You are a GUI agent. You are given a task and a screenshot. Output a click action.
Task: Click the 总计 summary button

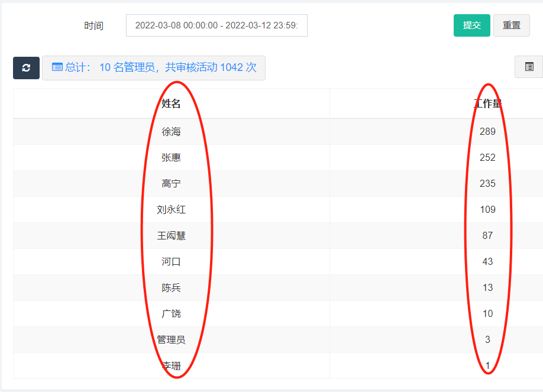tap(154, 68)
